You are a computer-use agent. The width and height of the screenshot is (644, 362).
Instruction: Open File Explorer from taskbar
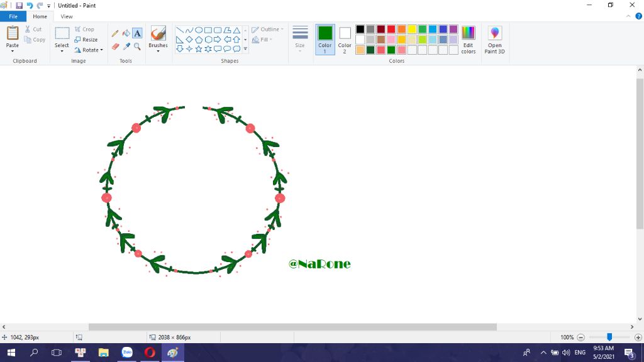[103, 353]
